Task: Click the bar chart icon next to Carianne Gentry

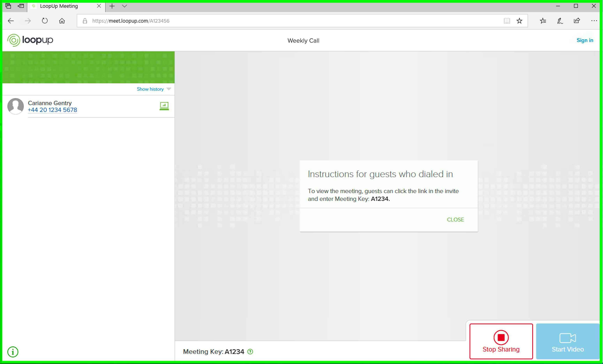Action: coord(164,106)
